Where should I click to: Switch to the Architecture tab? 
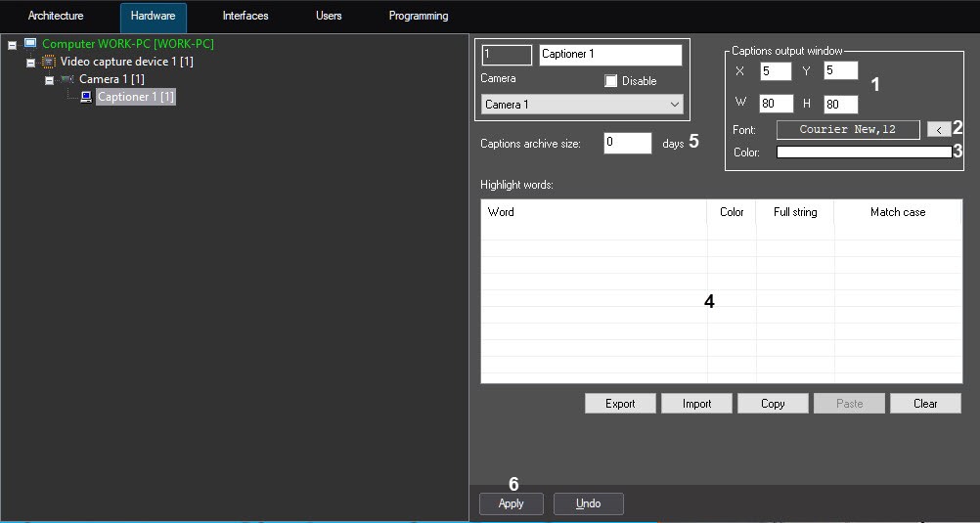(56, 17)
